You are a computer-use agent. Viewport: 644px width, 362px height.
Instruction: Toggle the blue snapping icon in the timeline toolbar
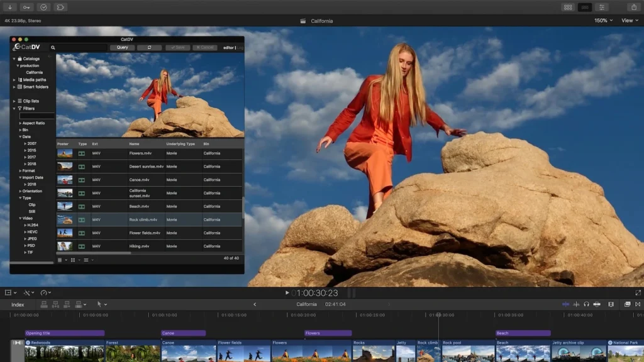click(565, 304)
